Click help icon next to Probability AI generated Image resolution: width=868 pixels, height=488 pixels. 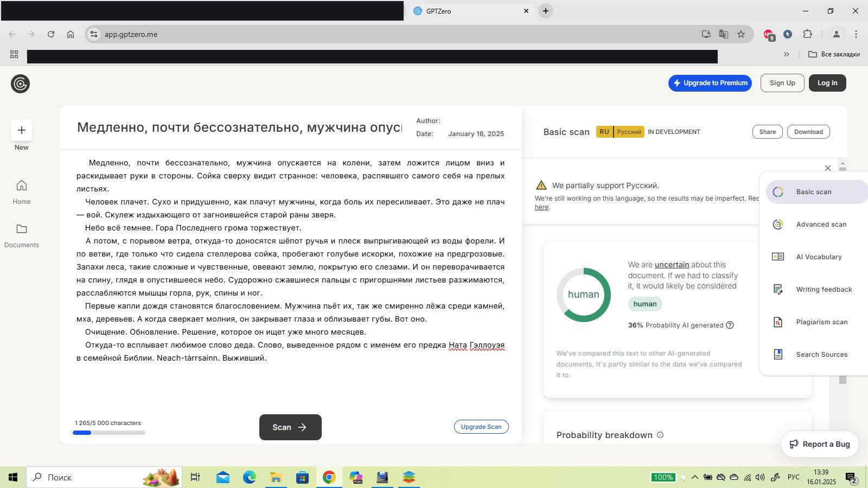click(730, 325)
